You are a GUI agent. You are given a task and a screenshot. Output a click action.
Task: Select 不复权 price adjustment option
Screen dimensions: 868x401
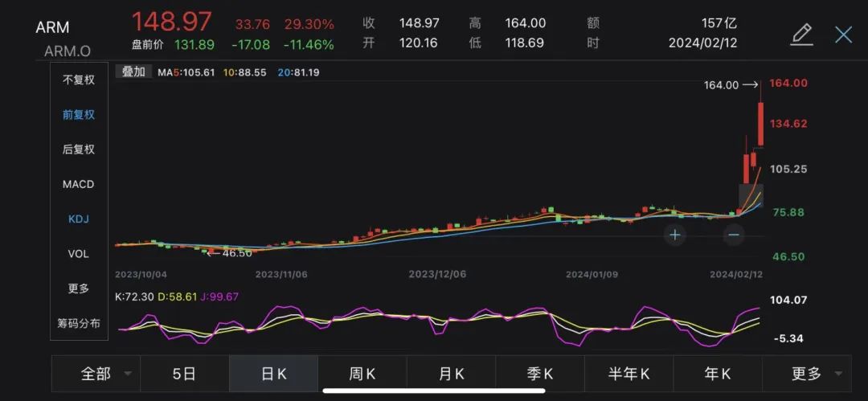pos(79,80)
